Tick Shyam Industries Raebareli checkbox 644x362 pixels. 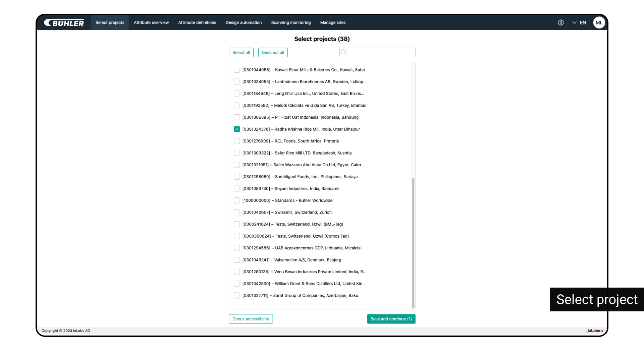point(237,188)
